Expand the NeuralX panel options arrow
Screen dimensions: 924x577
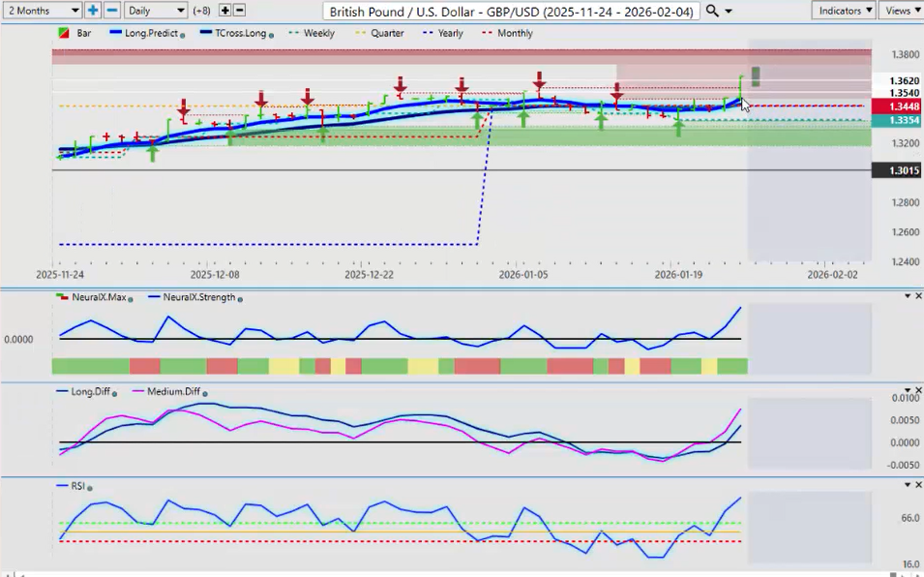907,296
